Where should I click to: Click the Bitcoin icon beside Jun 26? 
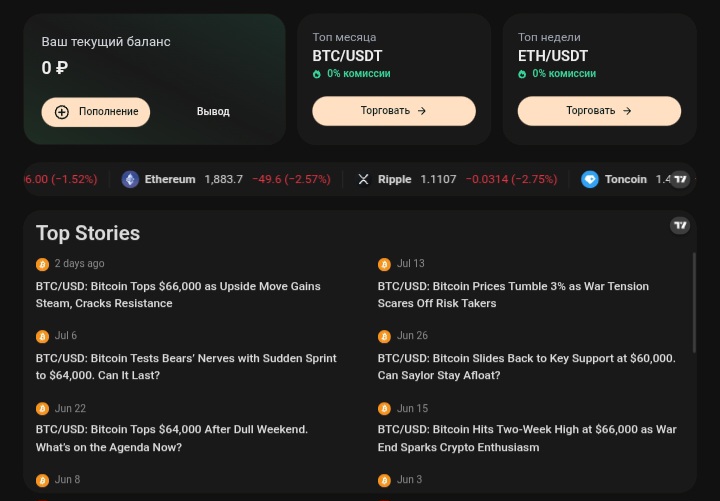384,336
